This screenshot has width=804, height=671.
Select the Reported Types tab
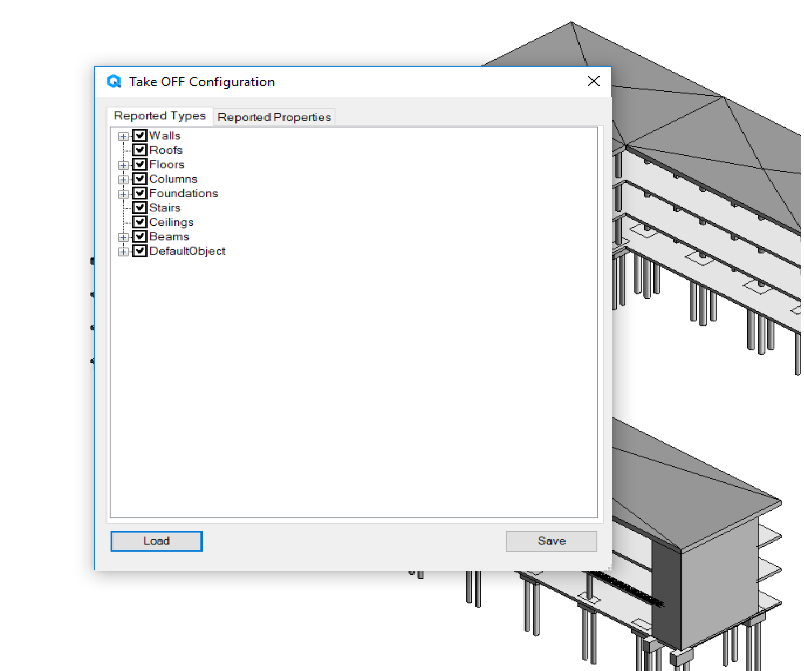160,116
